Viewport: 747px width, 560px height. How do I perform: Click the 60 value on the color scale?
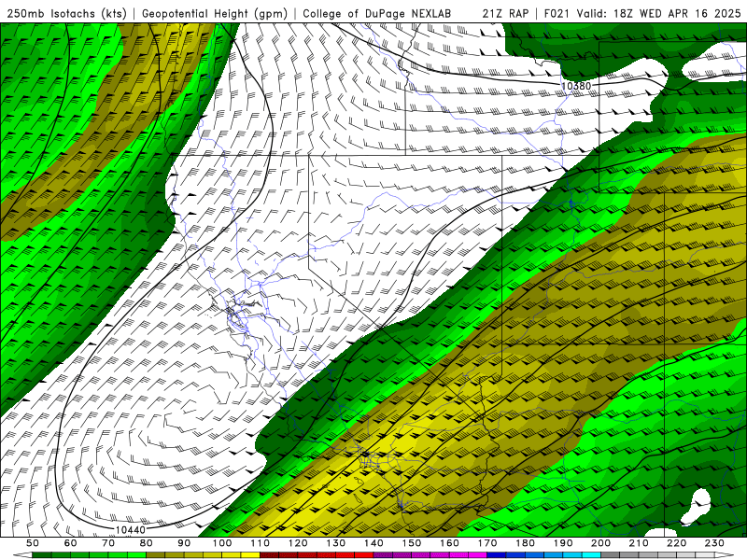point(71,543)
